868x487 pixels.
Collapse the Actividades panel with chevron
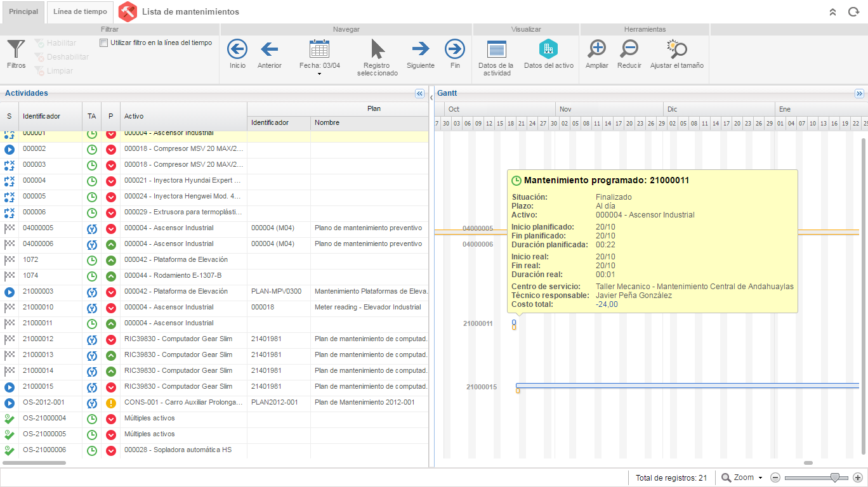click(419, 93)
